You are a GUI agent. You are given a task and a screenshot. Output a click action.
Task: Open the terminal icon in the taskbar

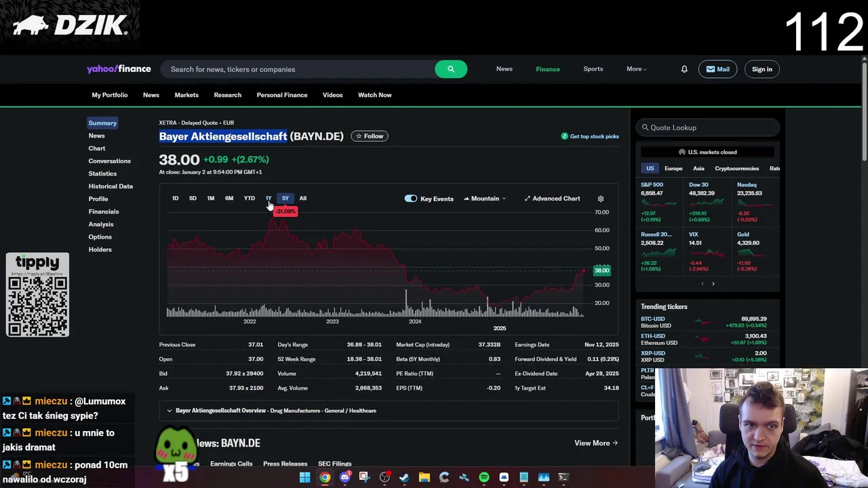coord(563,477)
